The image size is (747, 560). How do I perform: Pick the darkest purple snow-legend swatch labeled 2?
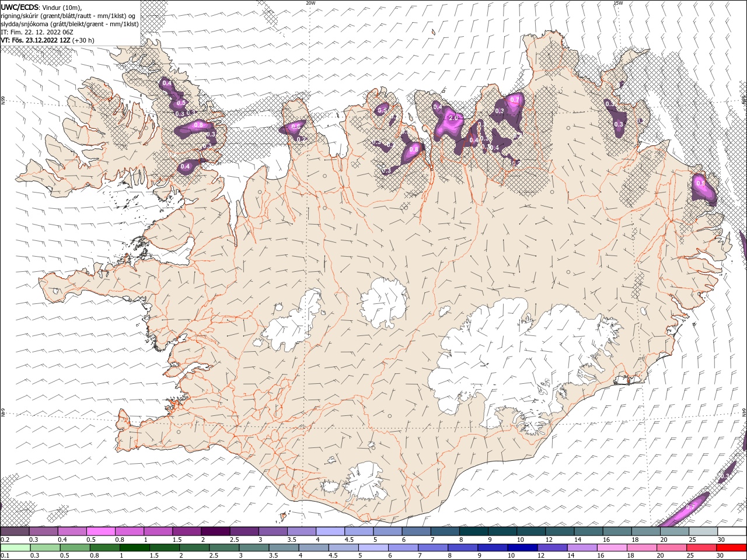[215, 531]
